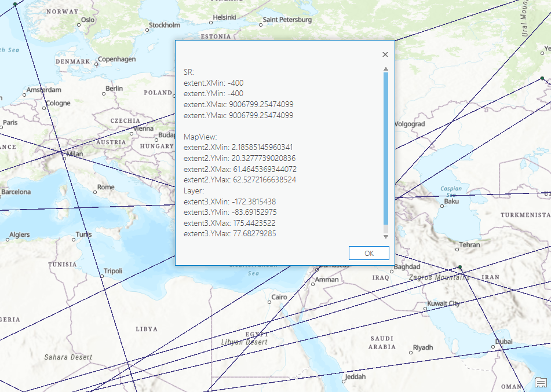This screenshot has width=551, height=392.
Task: Select 'extent3.YMin: -83.69152975' line
Action: [230, 212]
